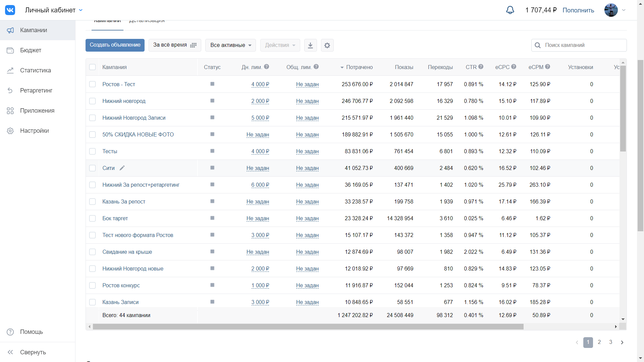Open the За всё время period dropdown

point(175,45)
